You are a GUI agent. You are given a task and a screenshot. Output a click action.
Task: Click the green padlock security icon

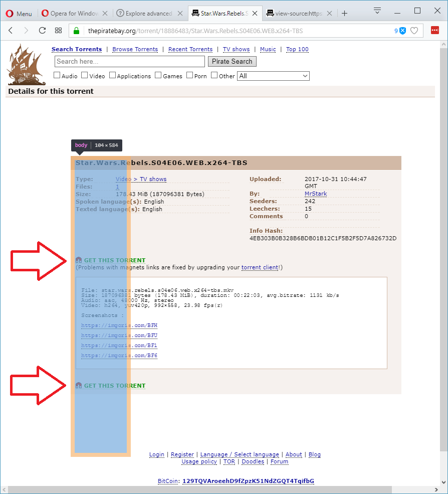coord(76,31)
